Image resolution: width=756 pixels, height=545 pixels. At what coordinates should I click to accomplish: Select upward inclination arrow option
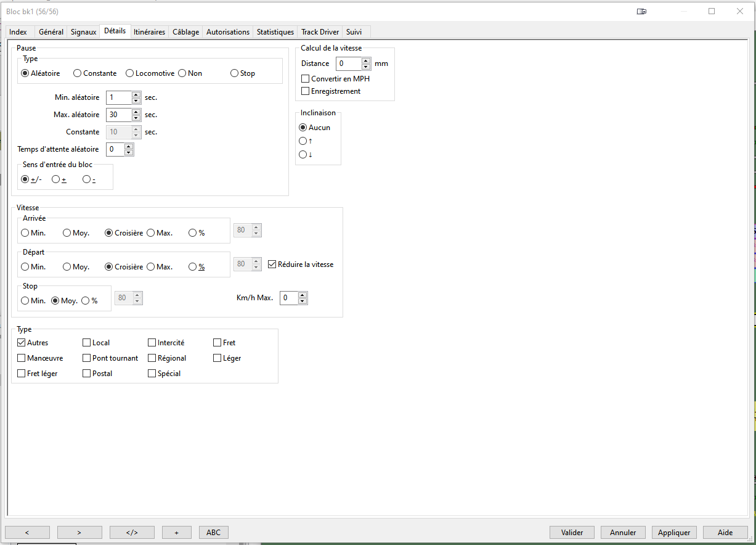303,141
